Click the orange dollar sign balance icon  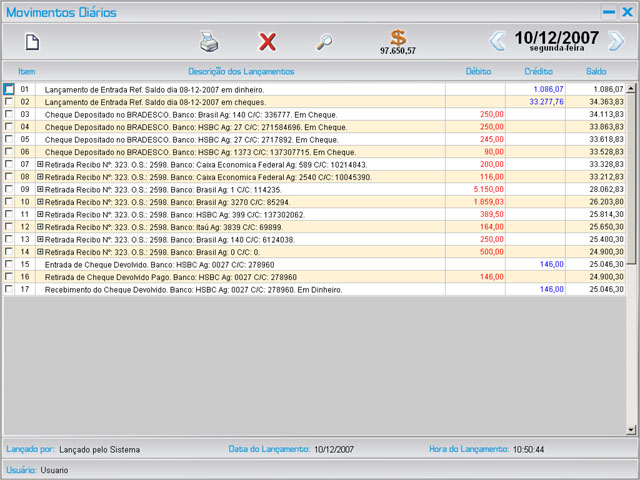398,38
